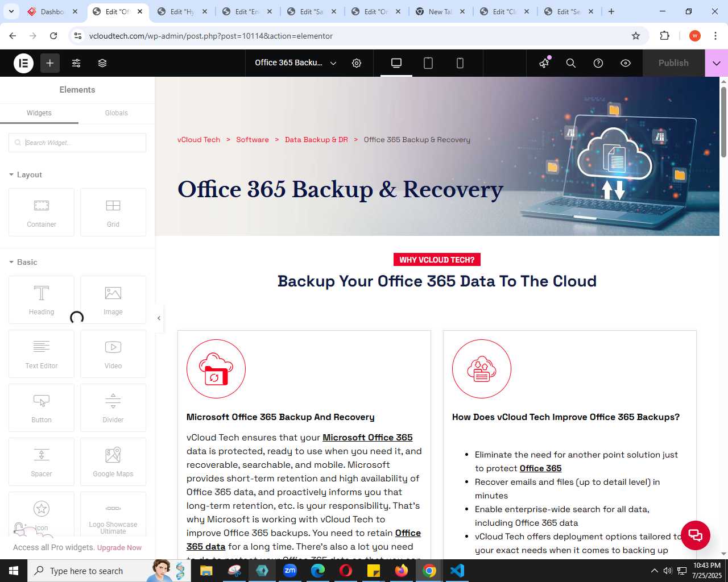Open Zoom from the taskbar
This screenshot has height=582, width=728.
[290, 571]
